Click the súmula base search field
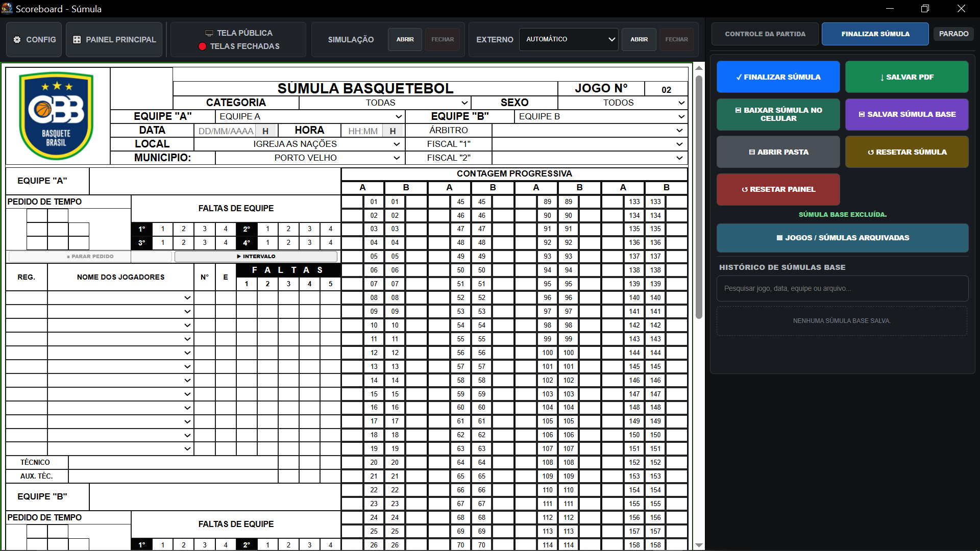 (843, 289)
